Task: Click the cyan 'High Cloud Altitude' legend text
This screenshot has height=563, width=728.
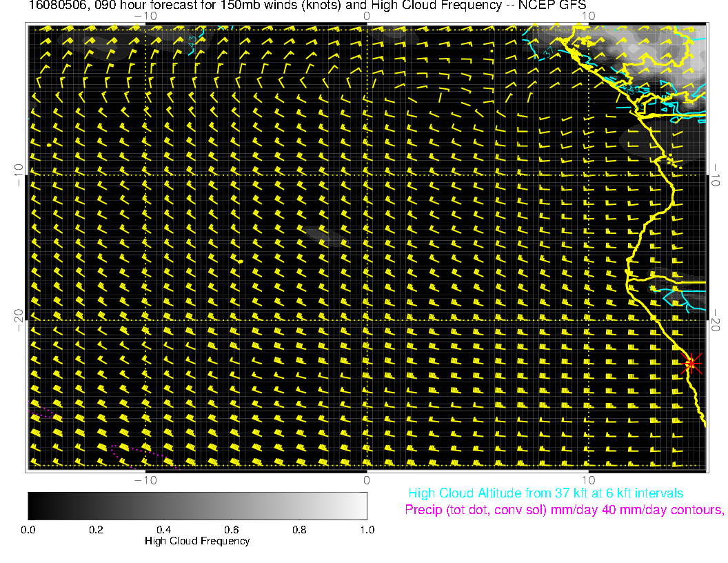Action: (x=545, y=493)
